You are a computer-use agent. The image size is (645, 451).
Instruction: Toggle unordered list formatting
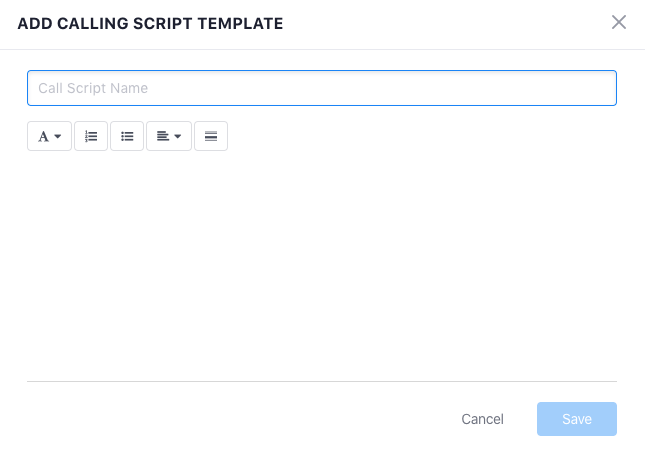tap(127, 136)
